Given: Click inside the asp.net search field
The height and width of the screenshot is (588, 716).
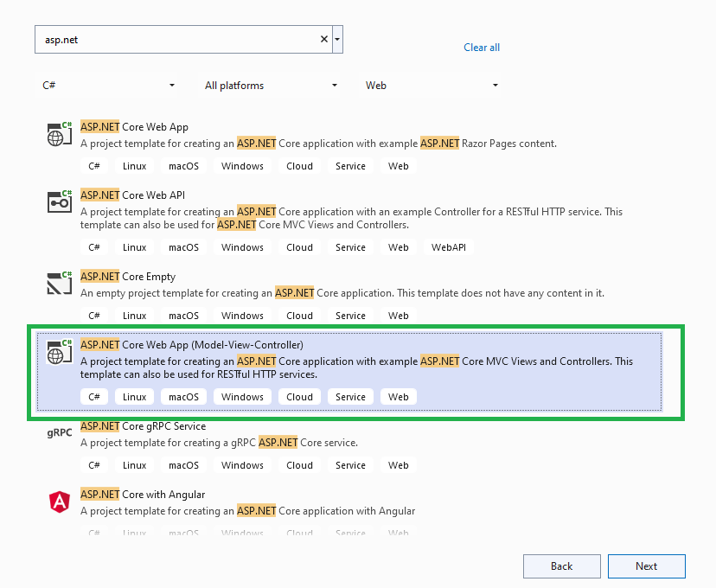Looking at the screenshot, I should (173, 38).
